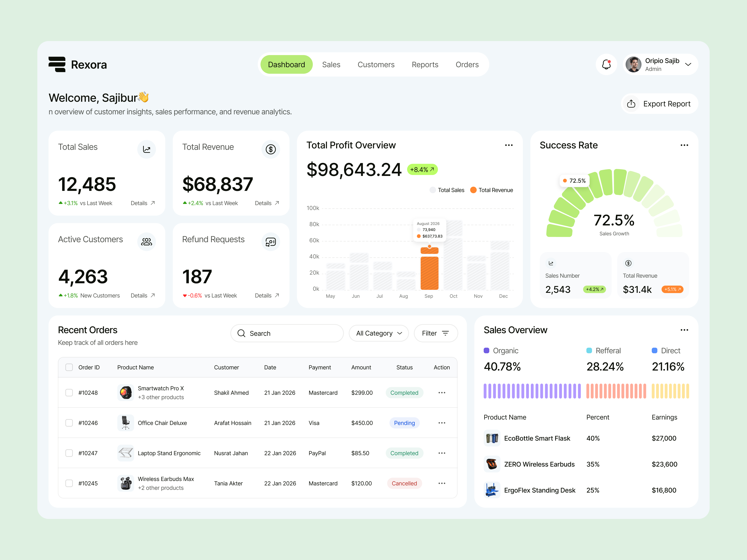Switch to the Customers tab
This screenshot has height=560, width=747.
click(376, 64)
